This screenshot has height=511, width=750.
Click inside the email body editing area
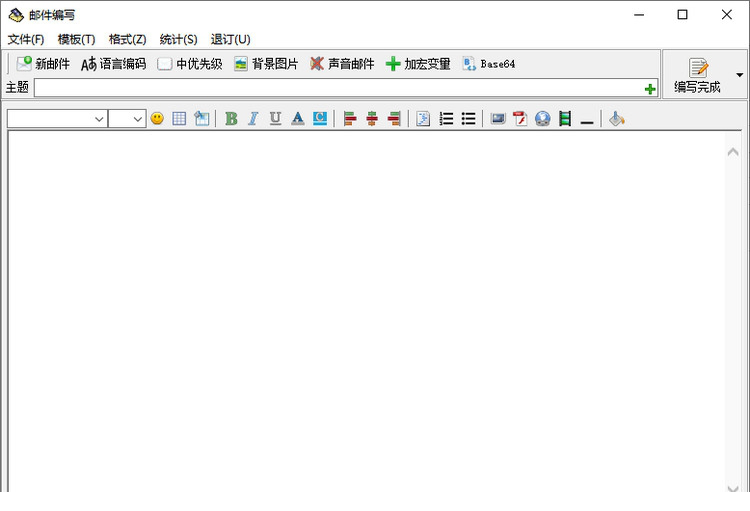tap(366, 311)
